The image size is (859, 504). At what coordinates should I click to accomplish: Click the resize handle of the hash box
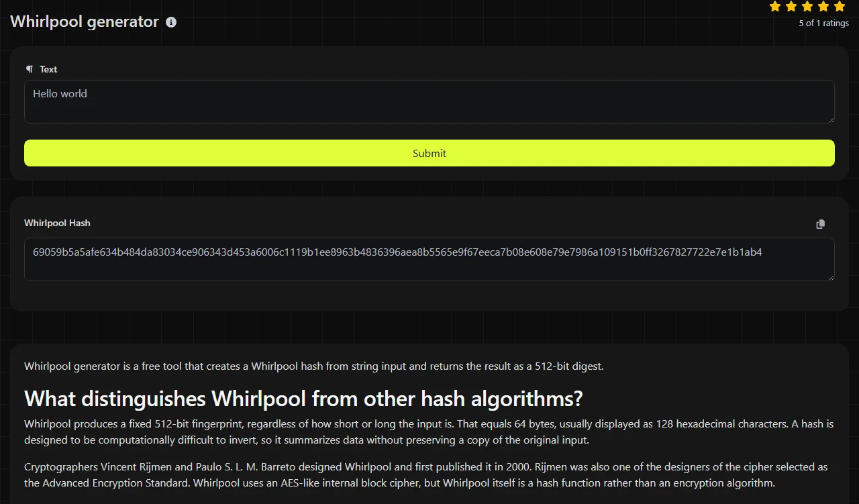click(x=830, y=276)
